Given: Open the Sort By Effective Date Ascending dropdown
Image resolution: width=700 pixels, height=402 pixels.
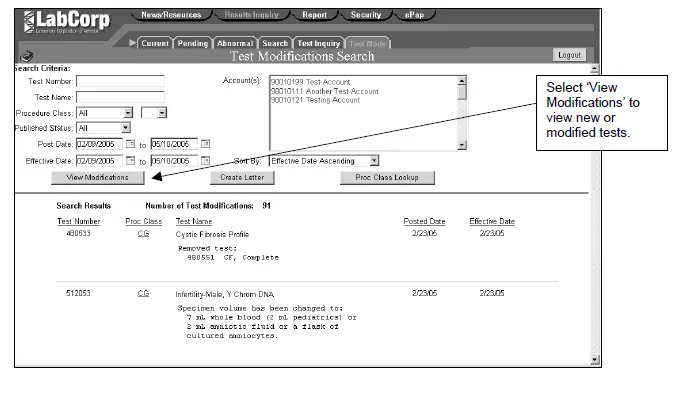Looking at the screenshot, I should click(374, 161).
